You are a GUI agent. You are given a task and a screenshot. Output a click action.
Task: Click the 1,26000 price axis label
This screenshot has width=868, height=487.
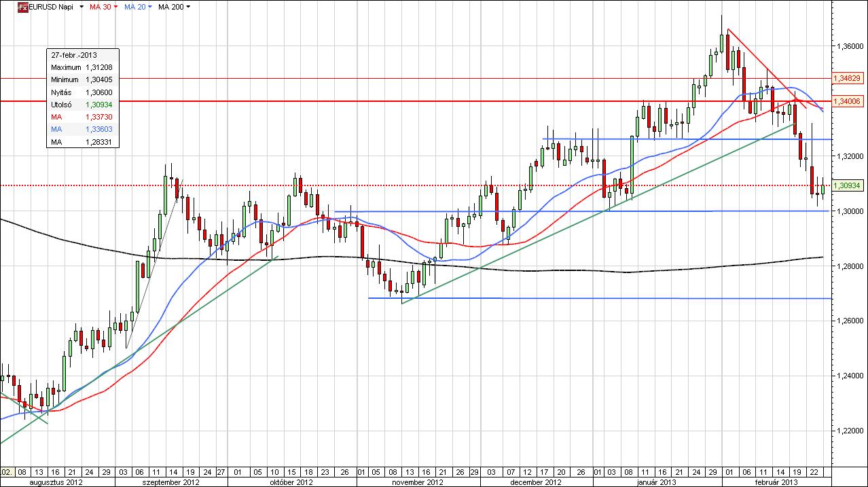(x=849, y=321)
